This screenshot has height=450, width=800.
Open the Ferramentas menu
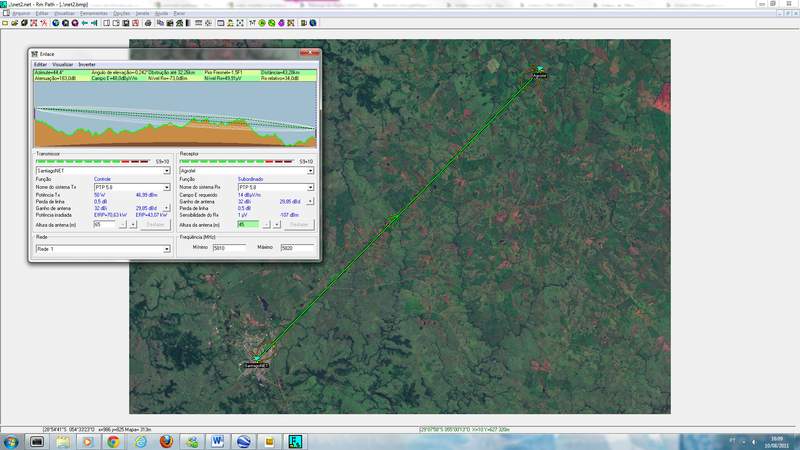coord(94,13)
